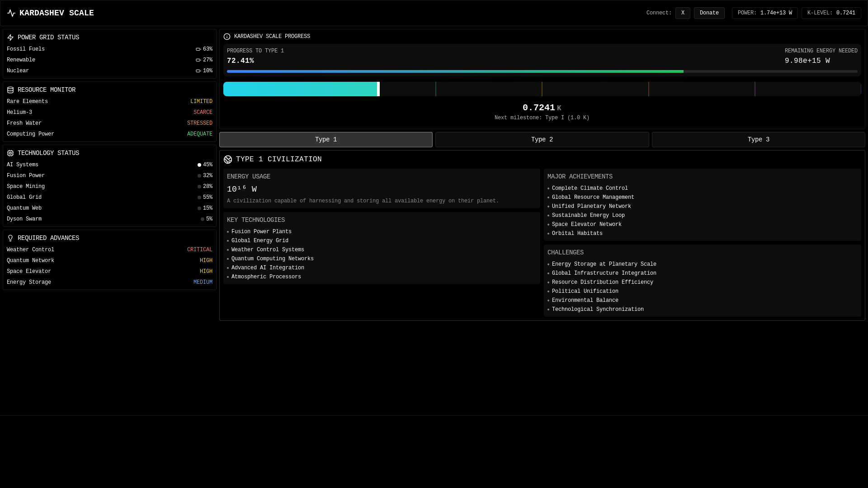Click 'Resource Distribution Efficiency' challenge
The height and width of the screenshot is (488, 868).
[603, 282]
